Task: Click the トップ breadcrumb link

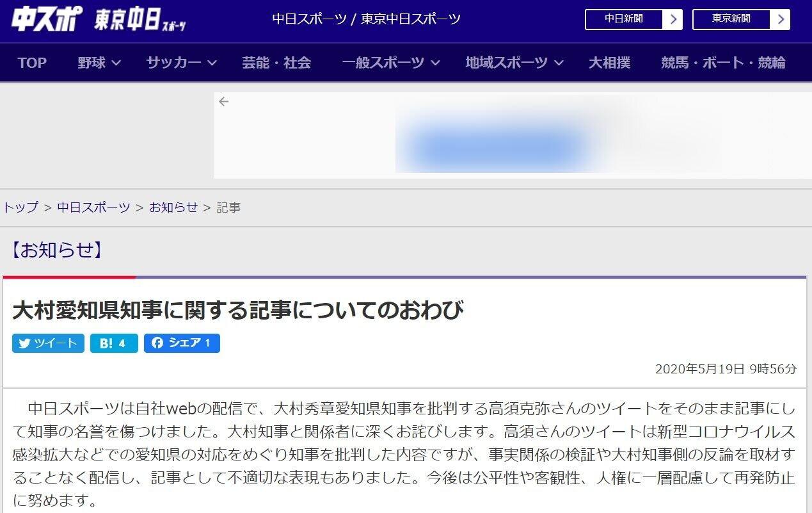Action: [20, 208]
